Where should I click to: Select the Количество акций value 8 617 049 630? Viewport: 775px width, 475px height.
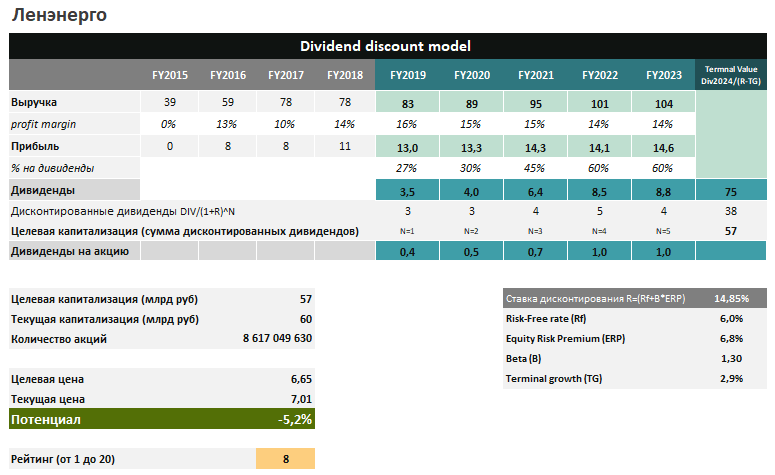pos(277,339)
